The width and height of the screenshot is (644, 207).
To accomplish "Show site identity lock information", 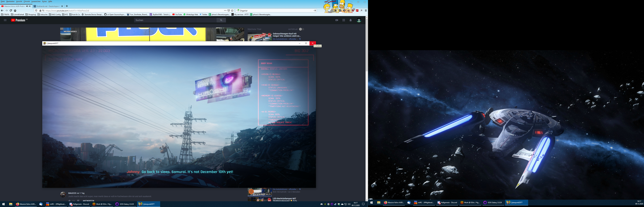I will pos(40,10).
